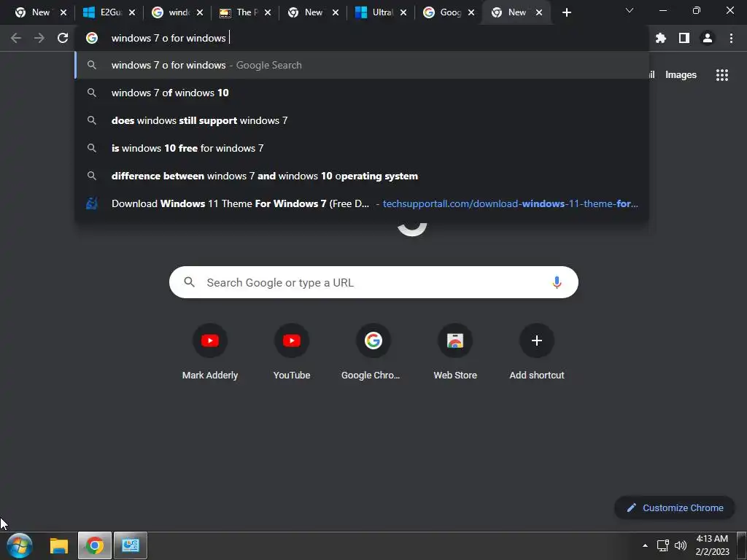
Task: Switch to the first New tab
Action: (x=39, y=12)
